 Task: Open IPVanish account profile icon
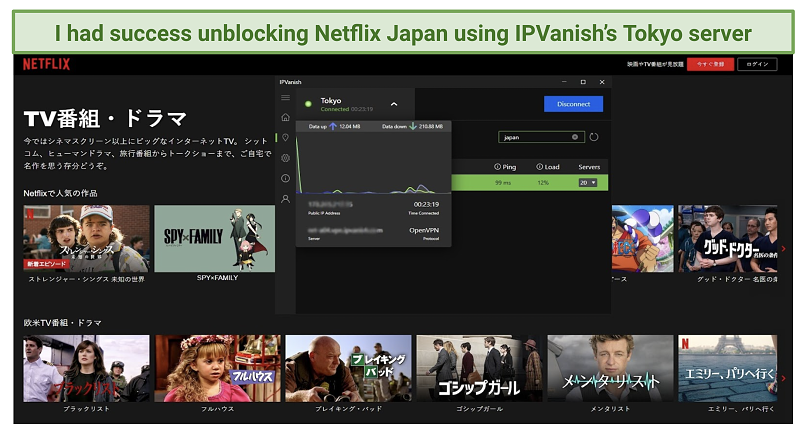[285, 199]
